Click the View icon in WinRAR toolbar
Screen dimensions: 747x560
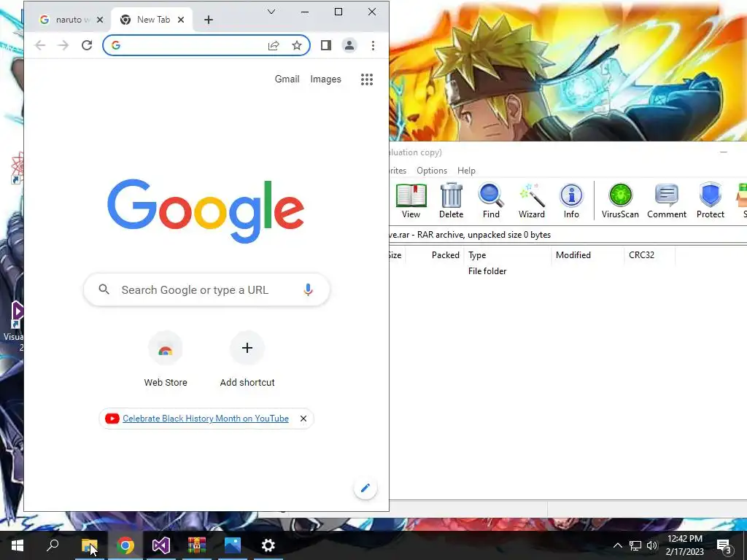411,201
